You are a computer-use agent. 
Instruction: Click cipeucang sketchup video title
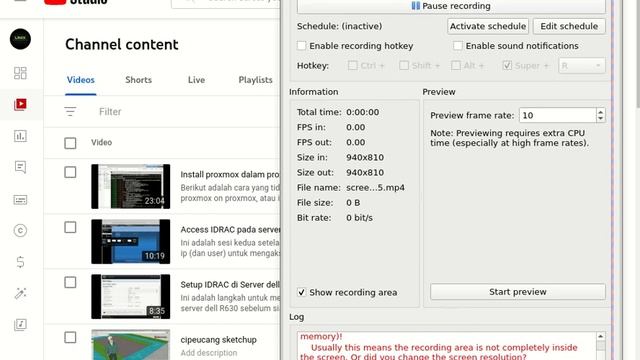click(x=218, y=340)
